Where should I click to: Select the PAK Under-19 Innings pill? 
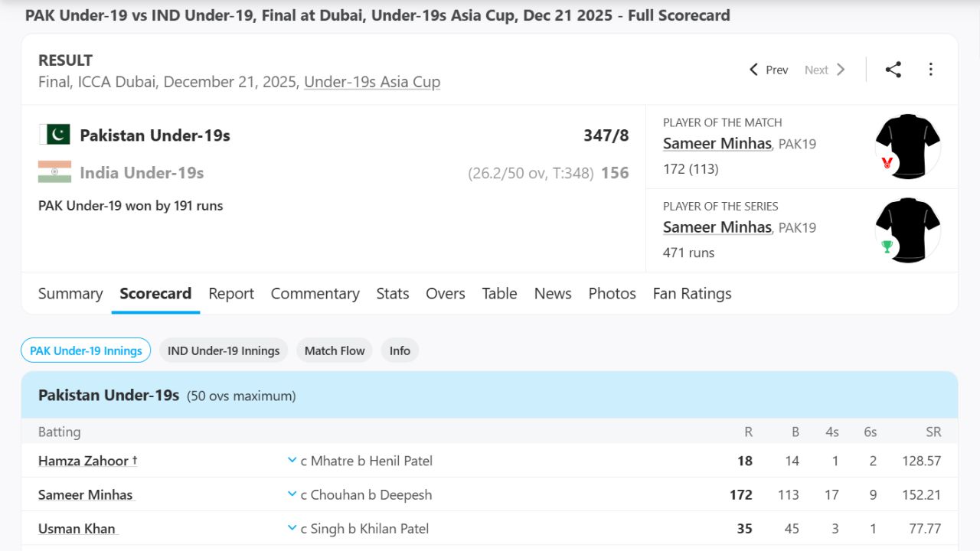pos(85,350)
